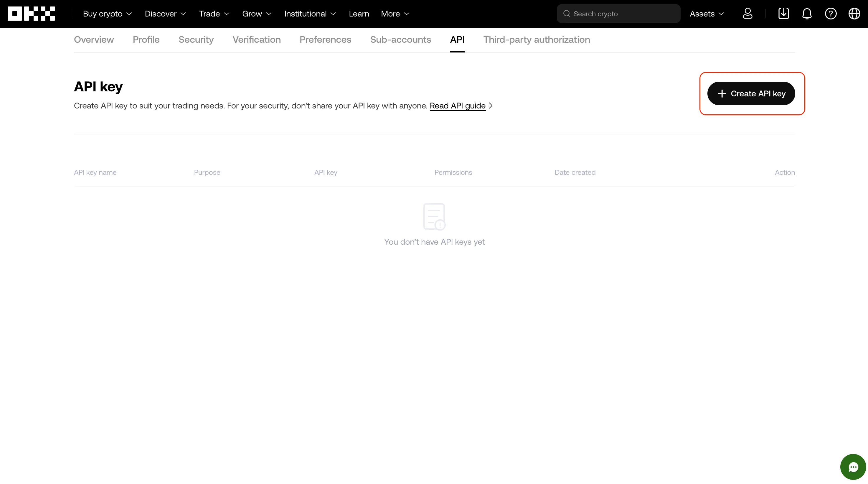Expand the Buy crypto menu
868x484 pixels.
107,14
